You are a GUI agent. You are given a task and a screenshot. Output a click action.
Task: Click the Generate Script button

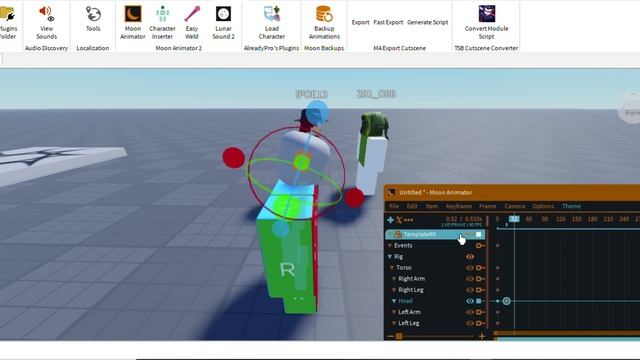(x=427, y=22)
